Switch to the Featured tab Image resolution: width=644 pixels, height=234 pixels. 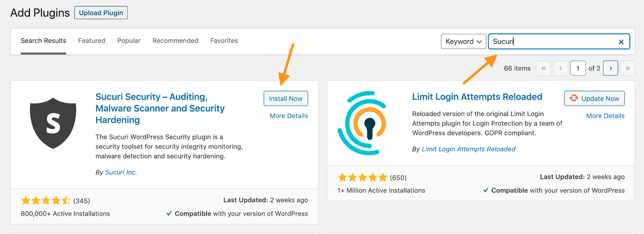pyautogui.click(x=92, y=41)
